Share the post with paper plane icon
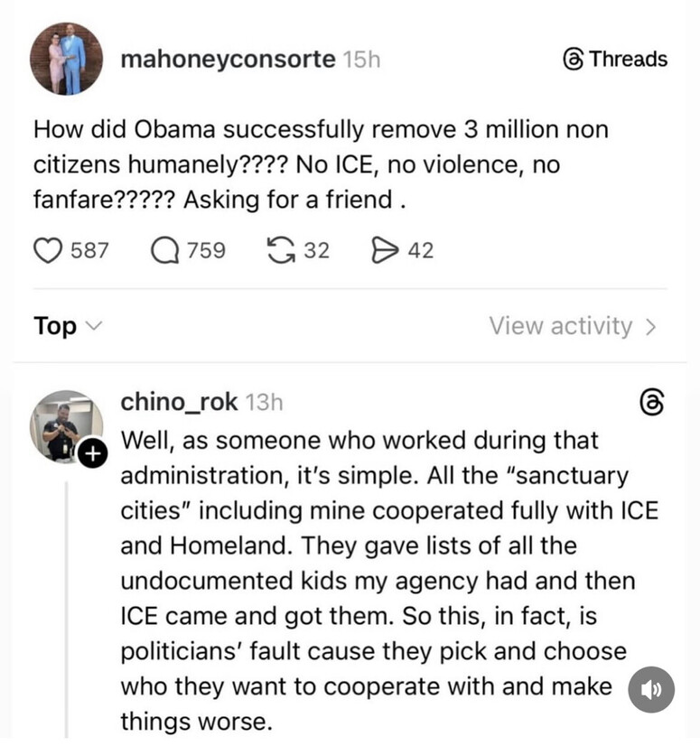The image size is (700, 746). click(386, 249)
